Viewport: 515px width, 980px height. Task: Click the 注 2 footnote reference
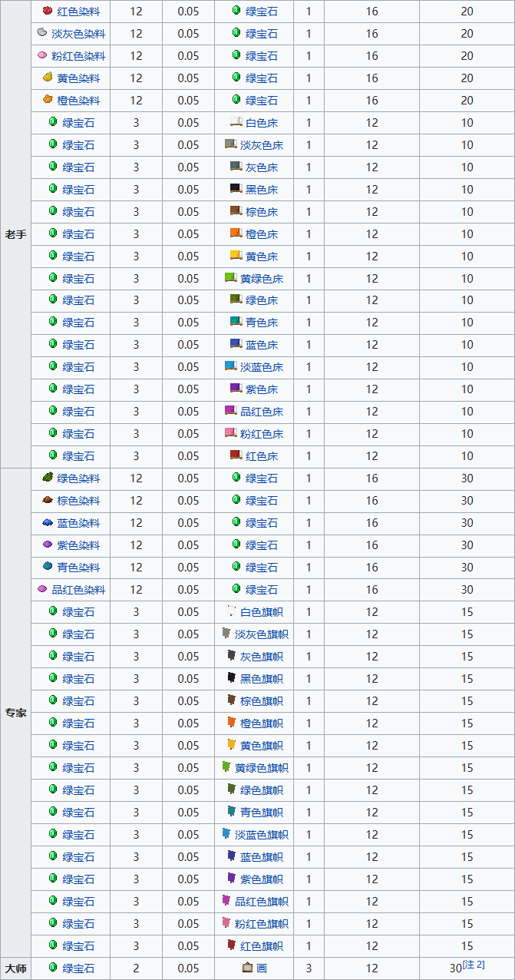click(474, 965)
